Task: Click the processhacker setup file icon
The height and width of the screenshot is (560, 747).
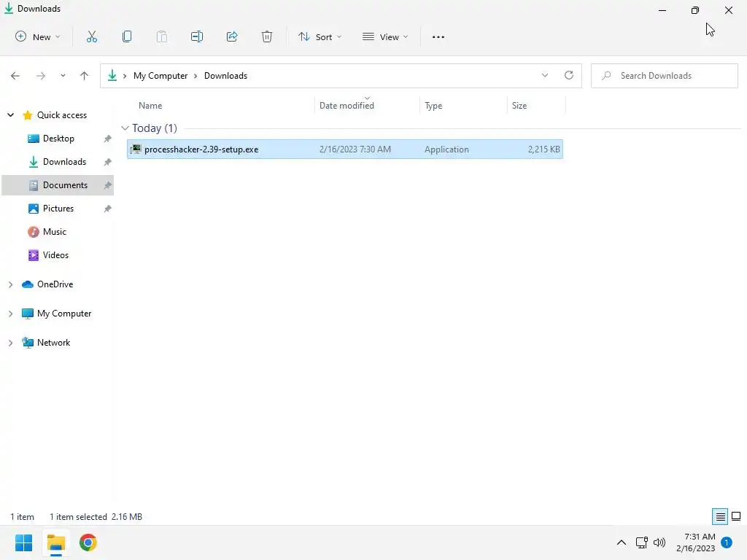Action: 136,149
